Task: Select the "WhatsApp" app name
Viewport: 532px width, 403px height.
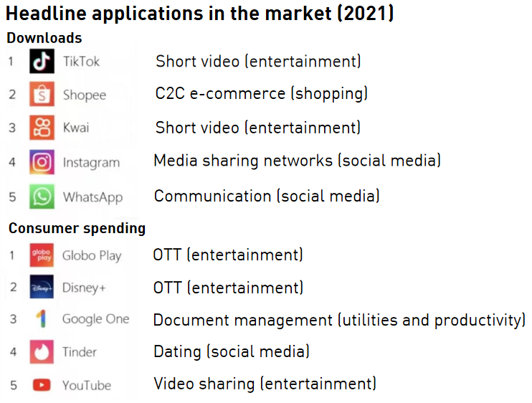Action: tap(93, 197)
